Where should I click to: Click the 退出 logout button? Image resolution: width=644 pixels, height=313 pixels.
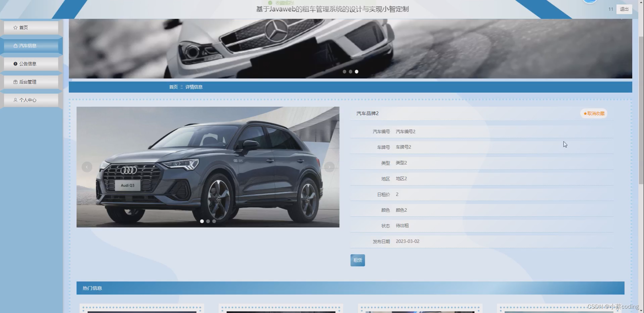[x=624, y=9]
